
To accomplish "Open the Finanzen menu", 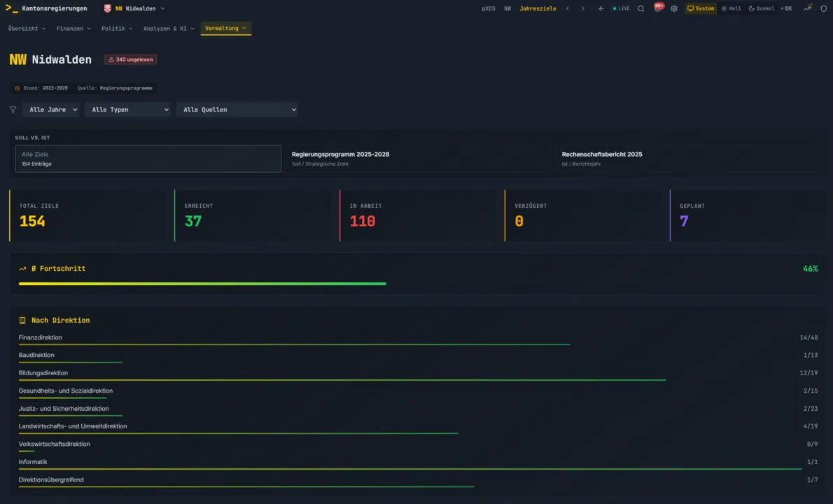I will pos(73,29).
